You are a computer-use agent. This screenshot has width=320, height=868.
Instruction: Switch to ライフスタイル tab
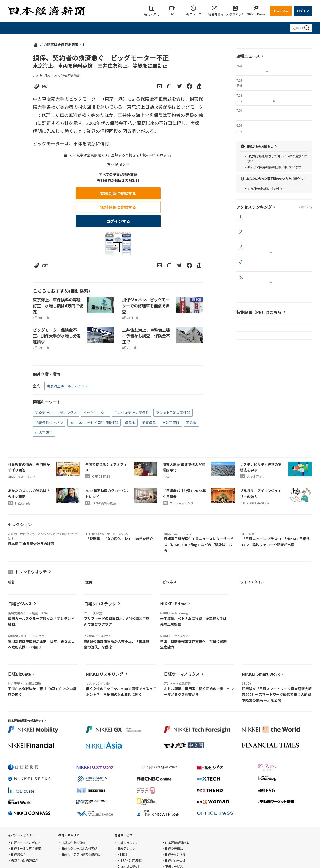pyautogui.click(x=252, y=582)
